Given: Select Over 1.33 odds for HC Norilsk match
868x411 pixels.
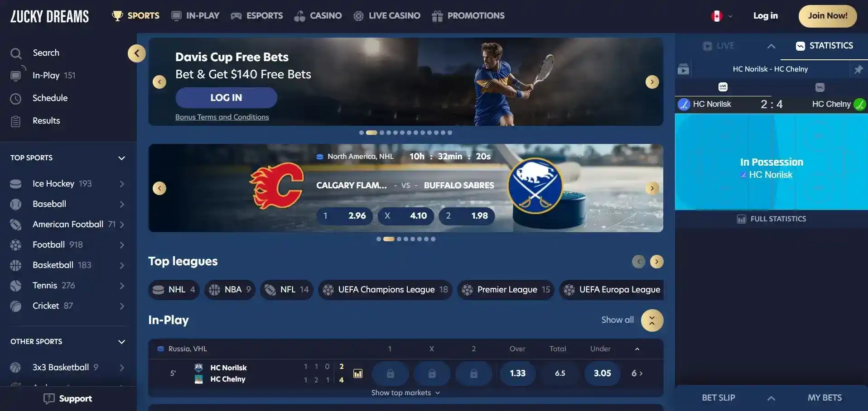Looking at the screenshot, I should tap(517, 373).
